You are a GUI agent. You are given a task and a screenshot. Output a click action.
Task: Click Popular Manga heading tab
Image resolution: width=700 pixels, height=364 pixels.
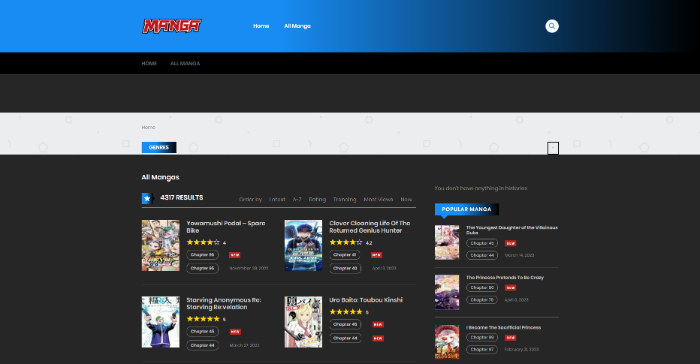tap(467, 209)
